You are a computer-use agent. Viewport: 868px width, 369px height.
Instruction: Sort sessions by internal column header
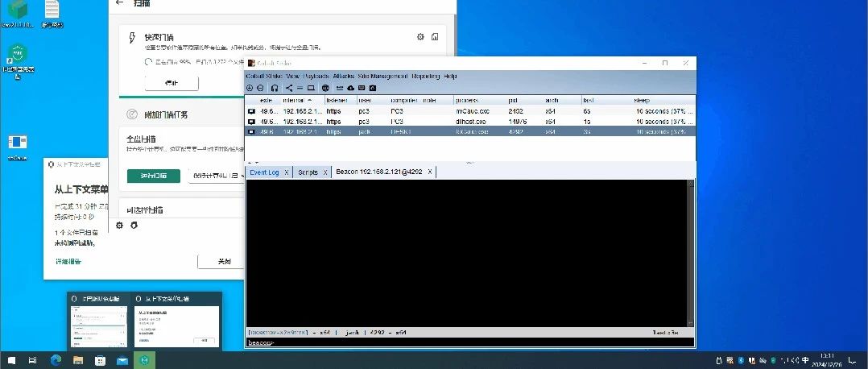(303, 100)
